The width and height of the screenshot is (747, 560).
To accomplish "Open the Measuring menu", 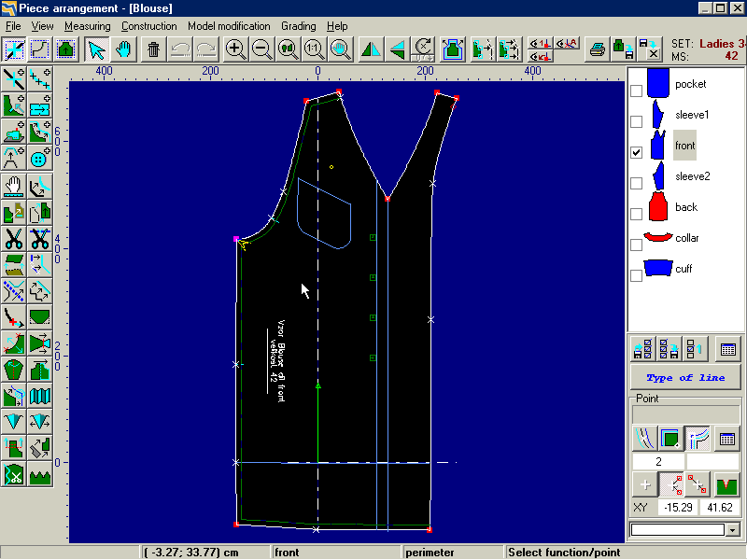I will [x=88, y=26].
